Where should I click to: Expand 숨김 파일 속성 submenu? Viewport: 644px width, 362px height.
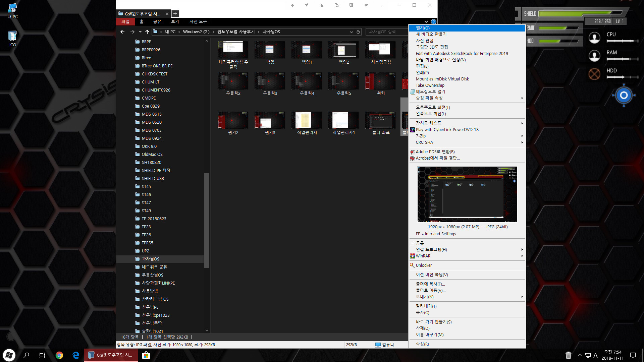point(467,98)
